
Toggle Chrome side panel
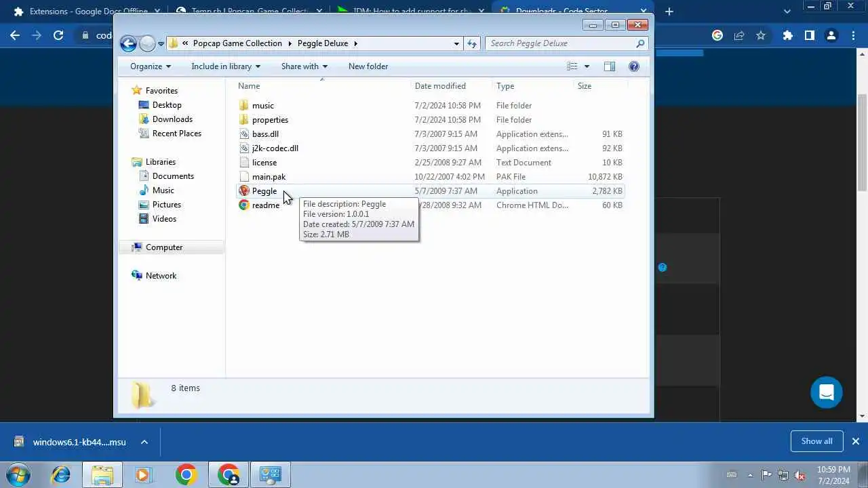click(809, 35)
